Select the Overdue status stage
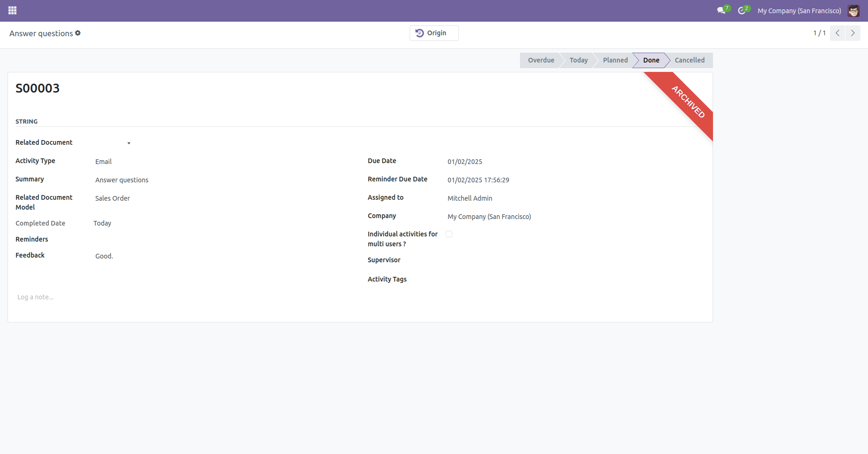The image size is (868, 454). pyautogui.click(x=541, y=60)
